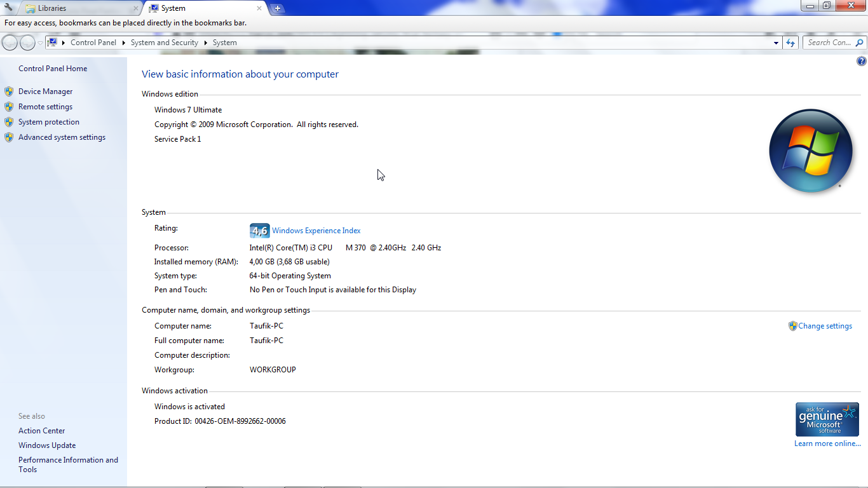Click the Windows logo orb image
This screenshot has width=868, height=488.
[x=811, y=151]
